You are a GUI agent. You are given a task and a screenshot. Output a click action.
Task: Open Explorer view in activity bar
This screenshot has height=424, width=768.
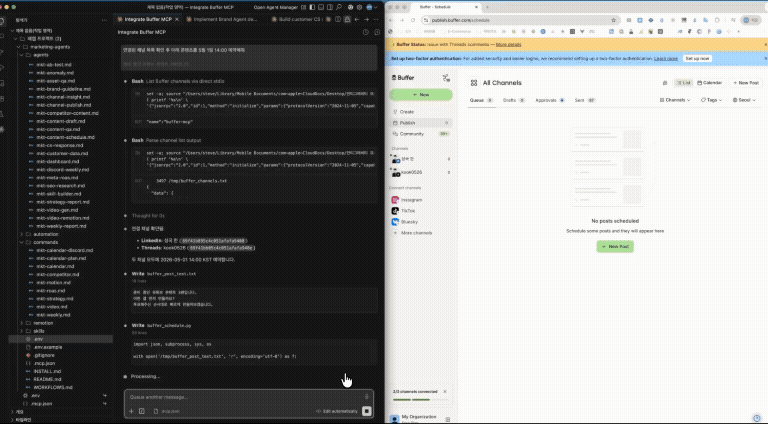[3, 22]
